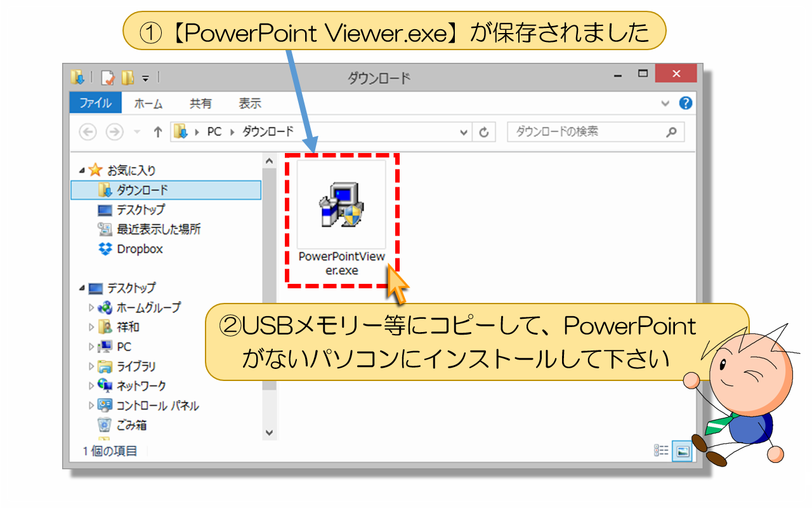
Task: Focus the ダウンロードの検索 search box
Action: coord(596,132)
